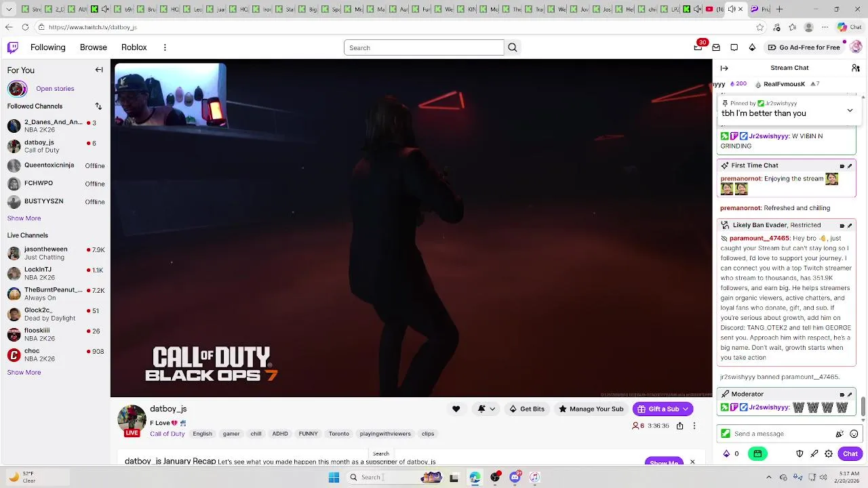
Task: Open the chat bubble icon in top nav
Action: 734,47
